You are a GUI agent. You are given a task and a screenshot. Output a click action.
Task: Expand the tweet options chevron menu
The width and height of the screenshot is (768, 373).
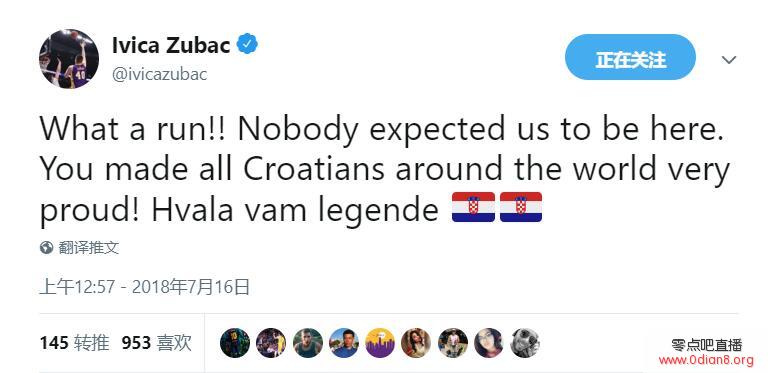pyautogui.click(x=729, y=60)
